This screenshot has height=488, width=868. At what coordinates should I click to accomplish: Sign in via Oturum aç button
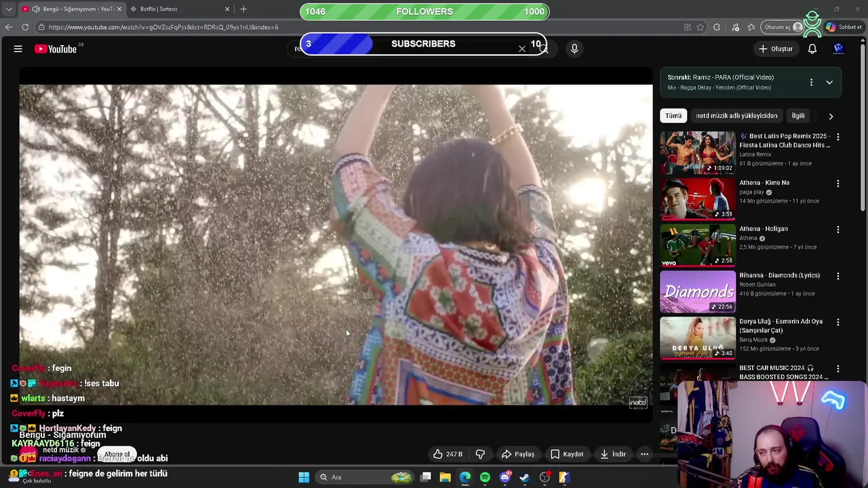pos(783,27)
